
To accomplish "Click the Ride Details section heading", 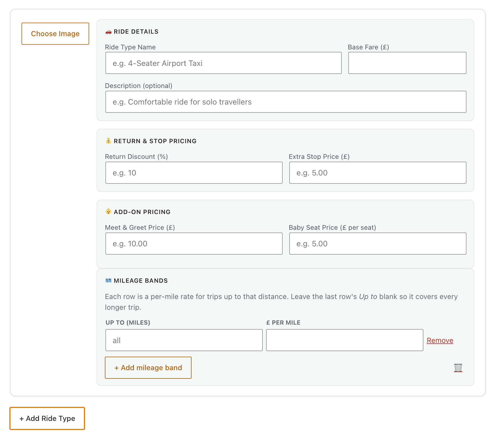I will (136, 32).
